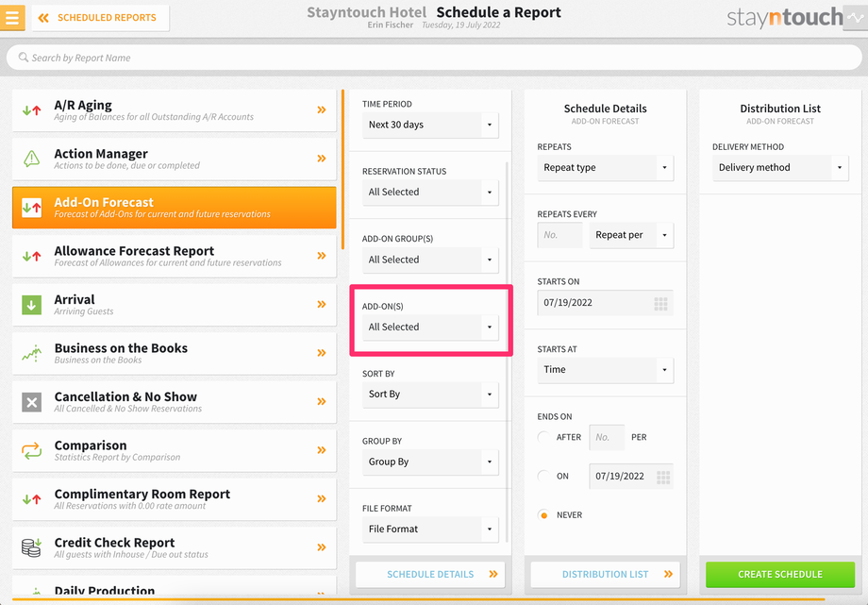The image size is (868, 605).
Task: Select Business on the Books report
Action: [174, 354]
